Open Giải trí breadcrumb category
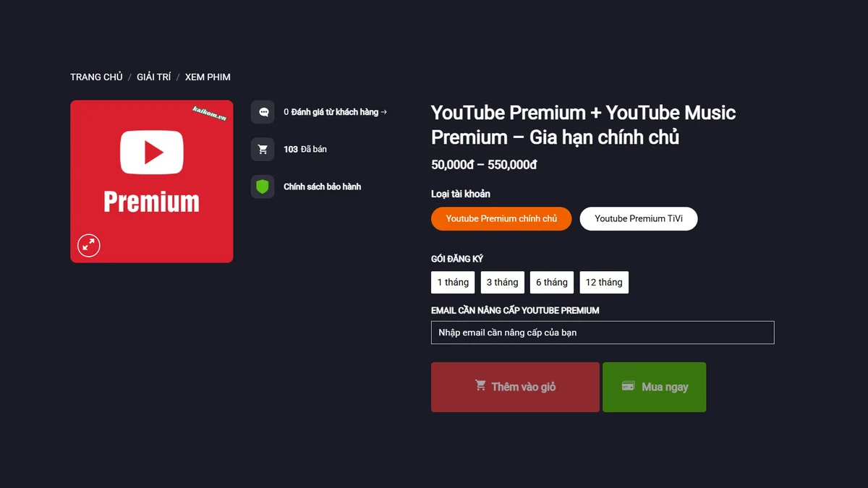 tap(154, 77)
